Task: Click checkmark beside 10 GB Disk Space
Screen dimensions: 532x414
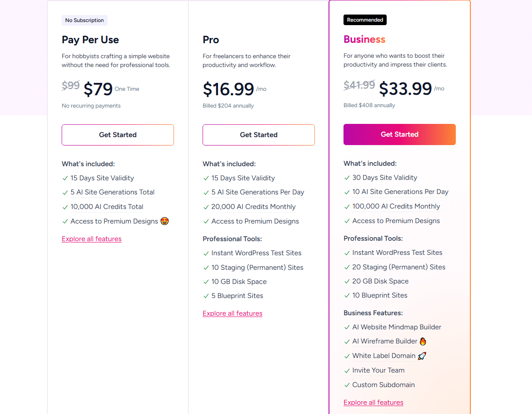Action: tap(206, 282)
